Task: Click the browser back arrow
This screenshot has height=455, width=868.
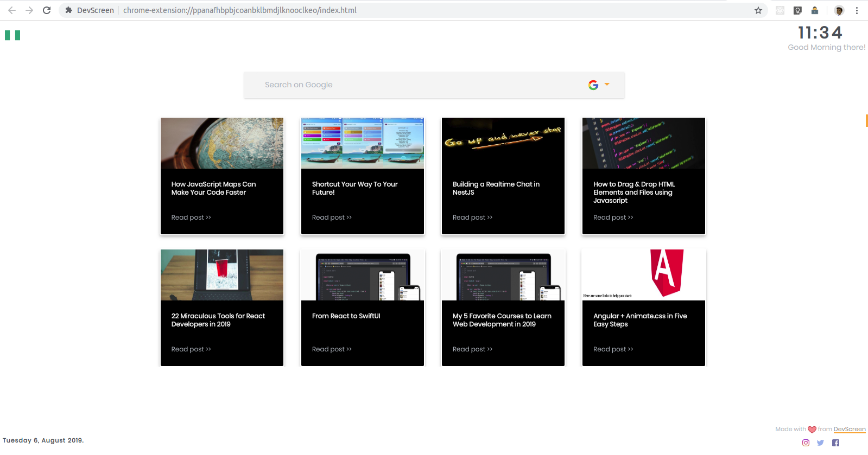Action: click(12, 10)
